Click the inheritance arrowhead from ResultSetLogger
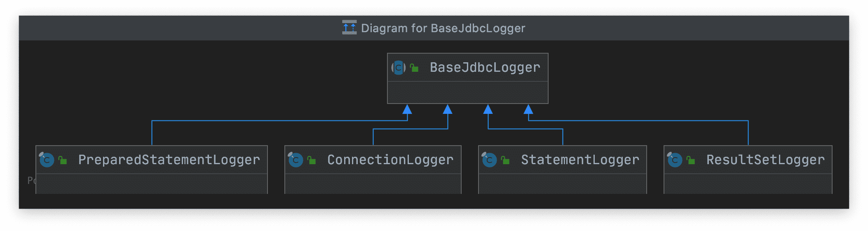 (x=528, y=109)
